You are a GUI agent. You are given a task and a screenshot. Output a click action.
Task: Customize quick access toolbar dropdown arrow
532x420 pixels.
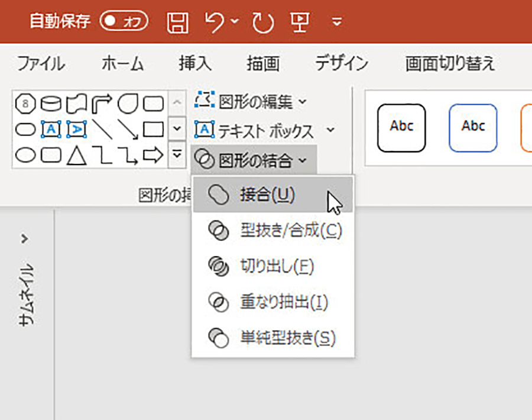337,22
